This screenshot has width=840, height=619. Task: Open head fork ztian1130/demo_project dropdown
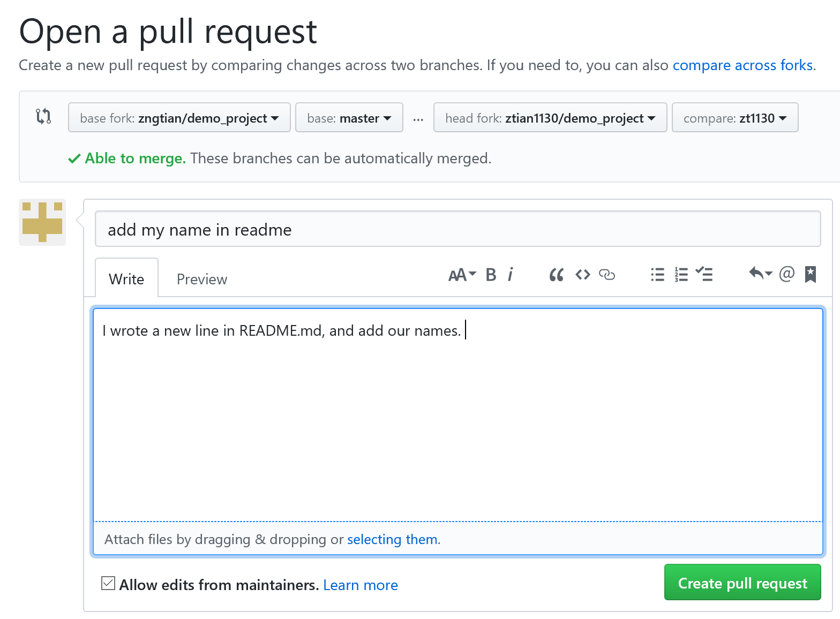point(550,117)
